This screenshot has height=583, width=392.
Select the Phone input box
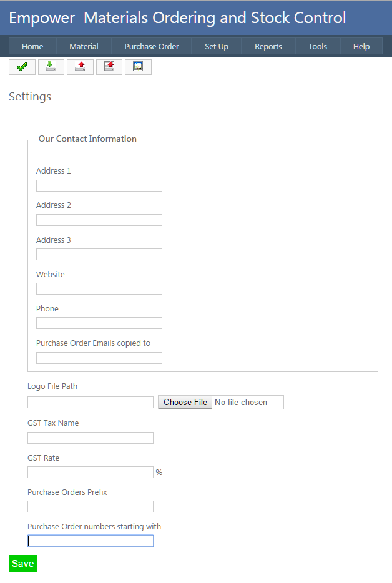(99, 323)
